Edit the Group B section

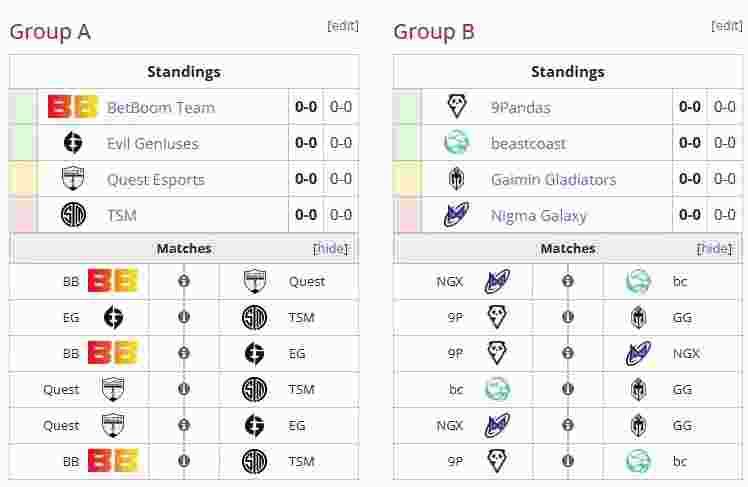[x=726, y=26]
